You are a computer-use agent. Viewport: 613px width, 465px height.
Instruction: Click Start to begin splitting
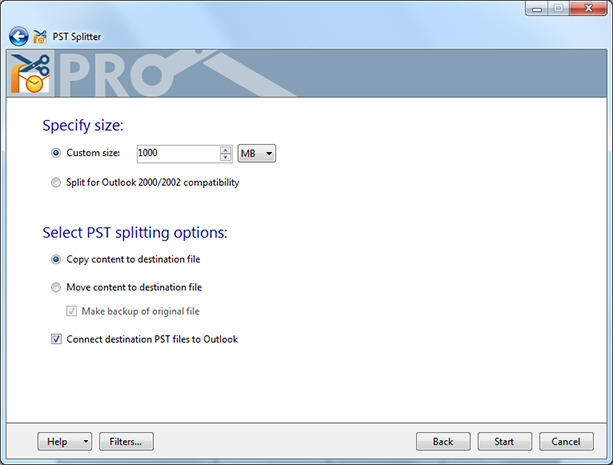pyautogui.click(x=505, y=442)
